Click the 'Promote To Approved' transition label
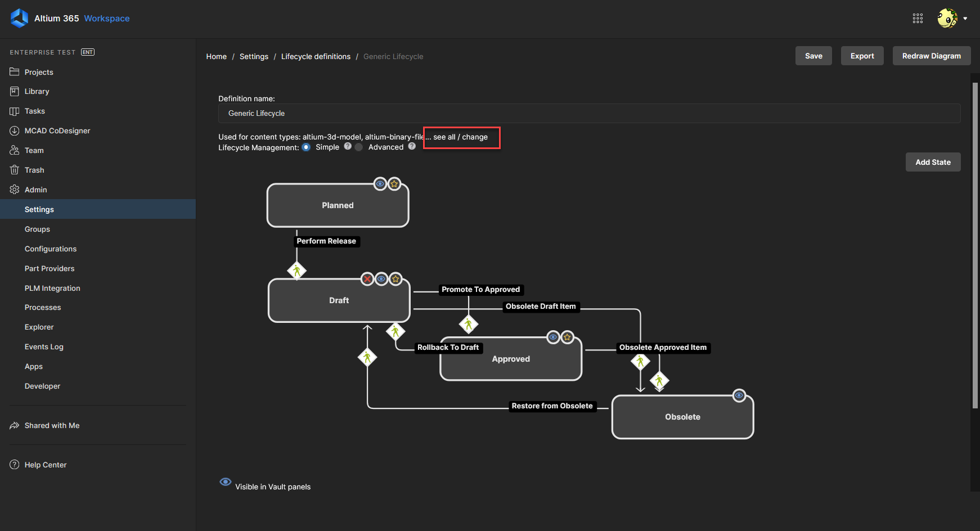 click(481, 289)
